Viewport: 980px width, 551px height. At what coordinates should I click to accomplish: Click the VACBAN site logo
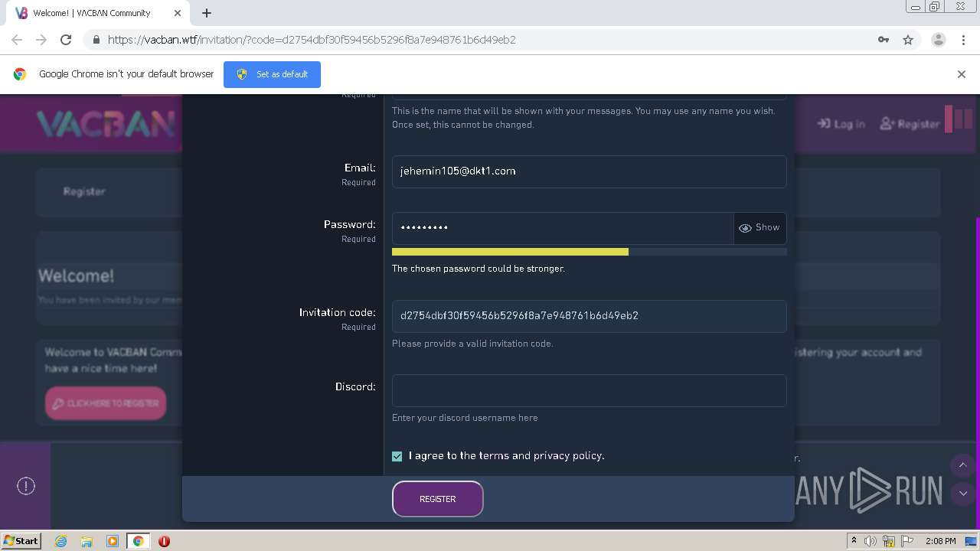click(x=106, y=123)
